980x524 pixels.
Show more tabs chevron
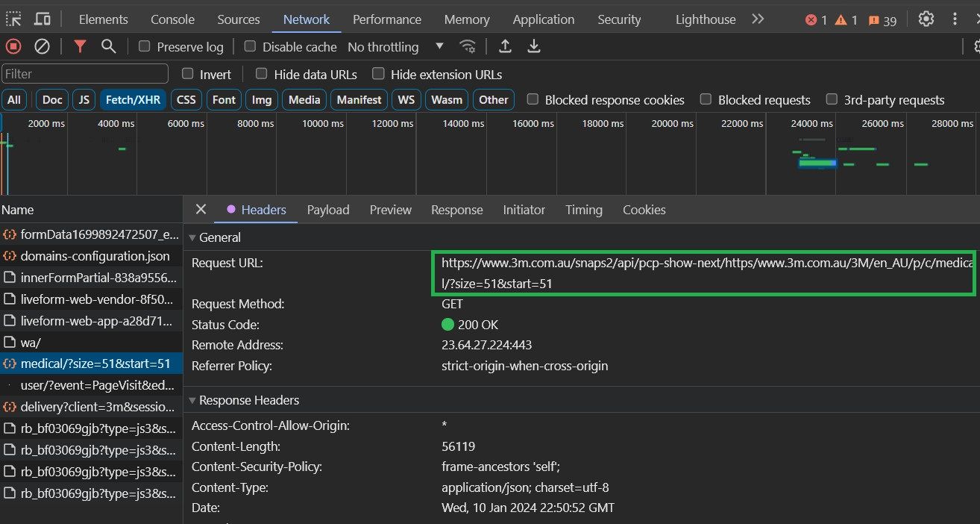(x=758, y=19)
